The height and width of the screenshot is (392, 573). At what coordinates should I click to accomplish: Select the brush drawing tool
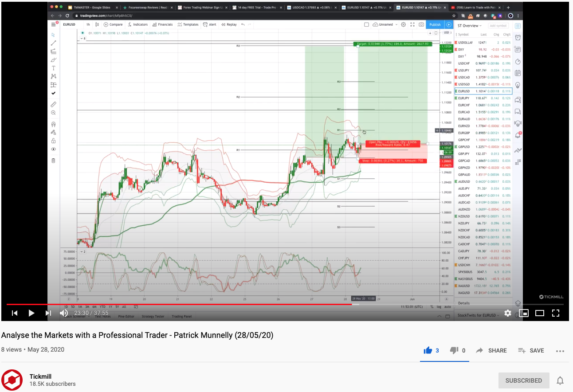[53, 60]
